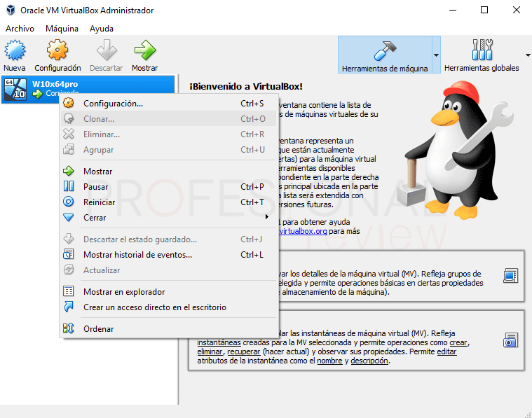Choose Pausar in the context menu
This screenshot has width=532, height=418.
169,186
